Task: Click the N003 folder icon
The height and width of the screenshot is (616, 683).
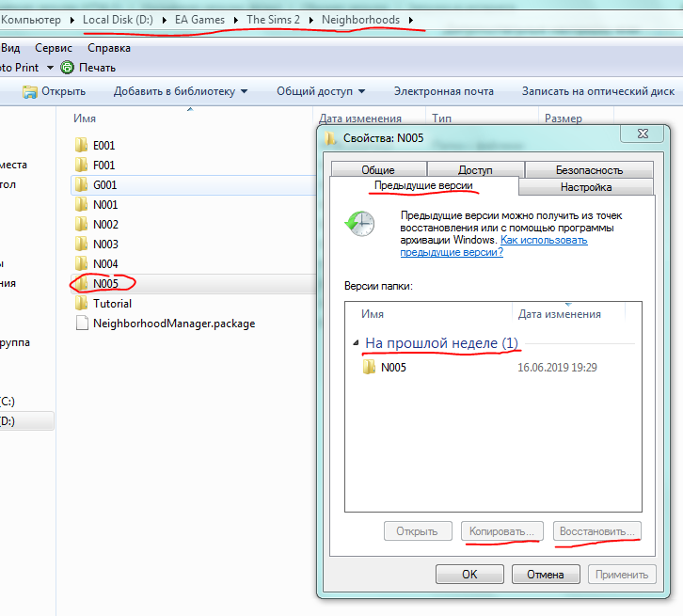Action: [80, 245]
